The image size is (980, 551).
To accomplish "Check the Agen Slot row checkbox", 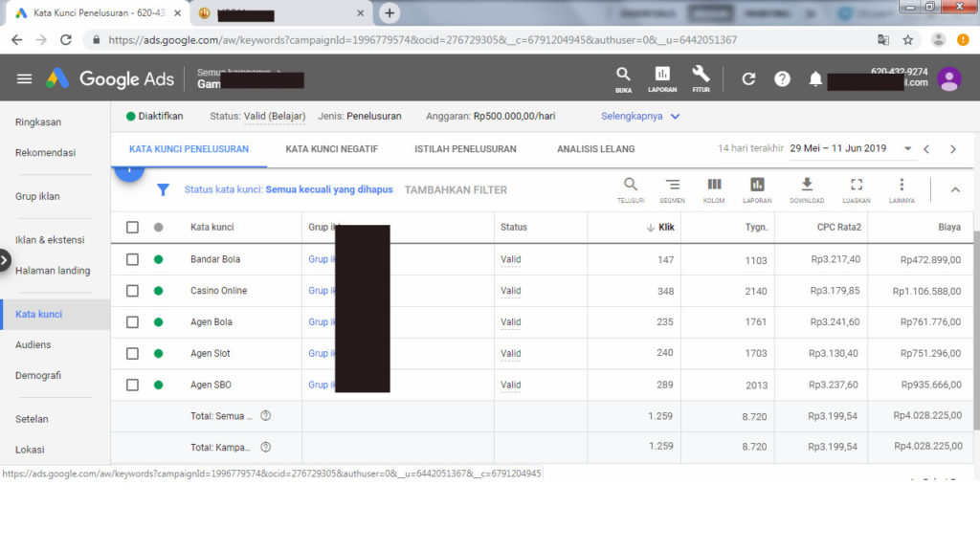I will (x=132, y=354).
